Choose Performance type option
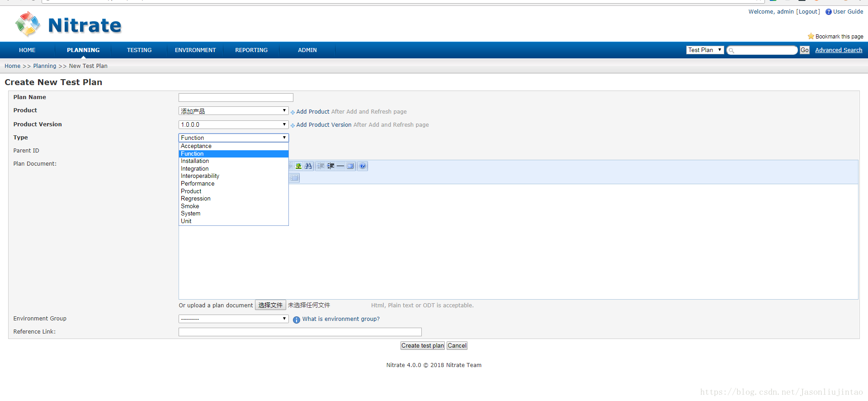 click(233, 184)
